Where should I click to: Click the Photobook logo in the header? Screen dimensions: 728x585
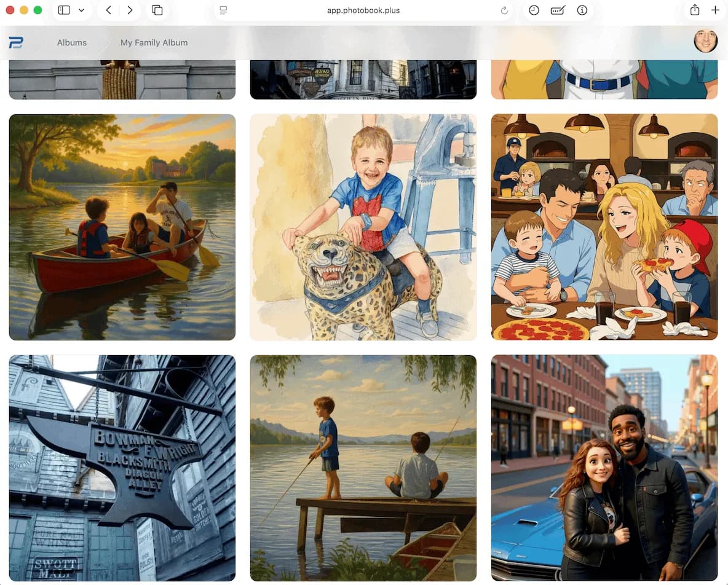[16, 42]
